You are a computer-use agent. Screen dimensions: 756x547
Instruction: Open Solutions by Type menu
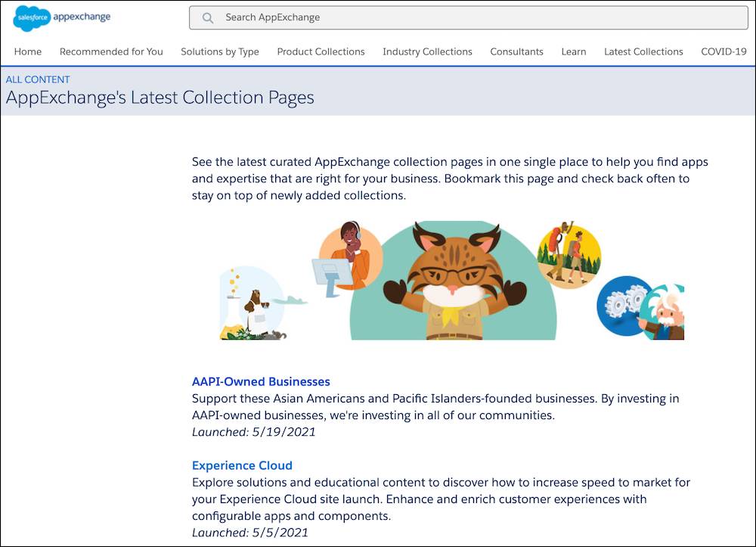[220, 51]
